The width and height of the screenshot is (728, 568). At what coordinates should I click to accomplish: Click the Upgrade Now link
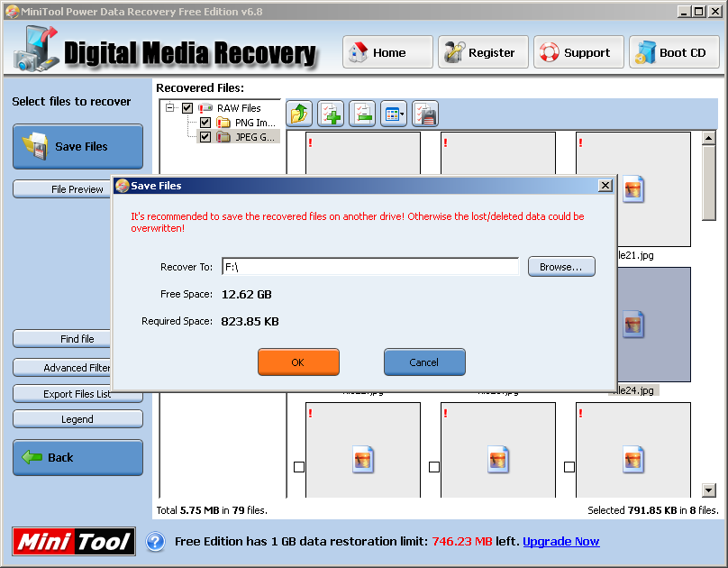(560, 542)
